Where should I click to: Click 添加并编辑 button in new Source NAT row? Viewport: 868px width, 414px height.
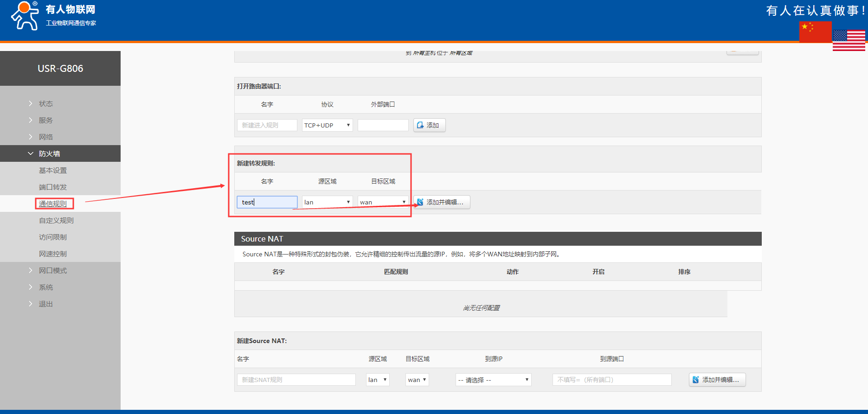tap(717, 380)
